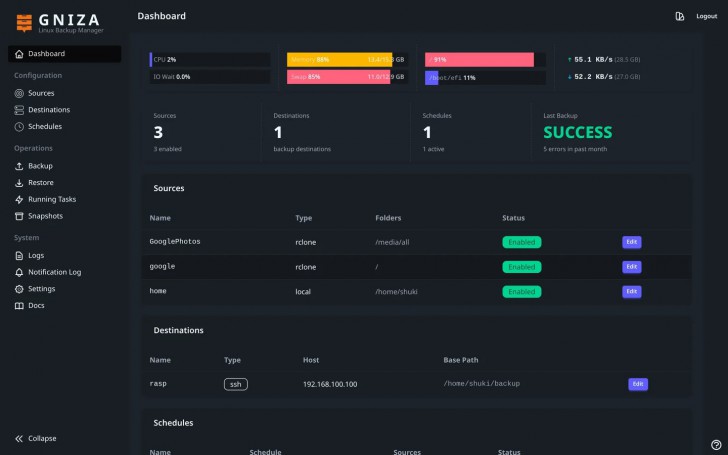Viewport: 728px width, 455px height.
Task: Click the Snapshots archive icon
Action: tap(19, 216)
